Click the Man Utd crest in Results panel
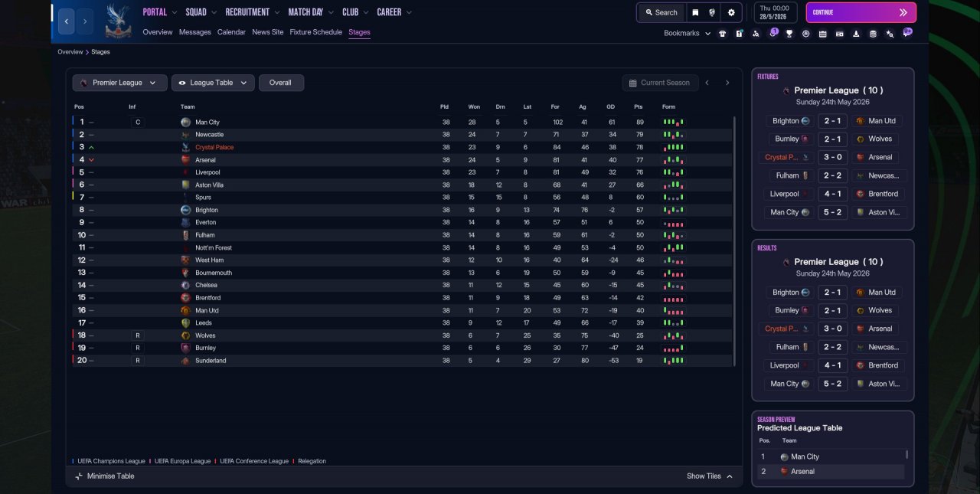The width and height of the screenshot is (980, 494). [x=860, y=293]
